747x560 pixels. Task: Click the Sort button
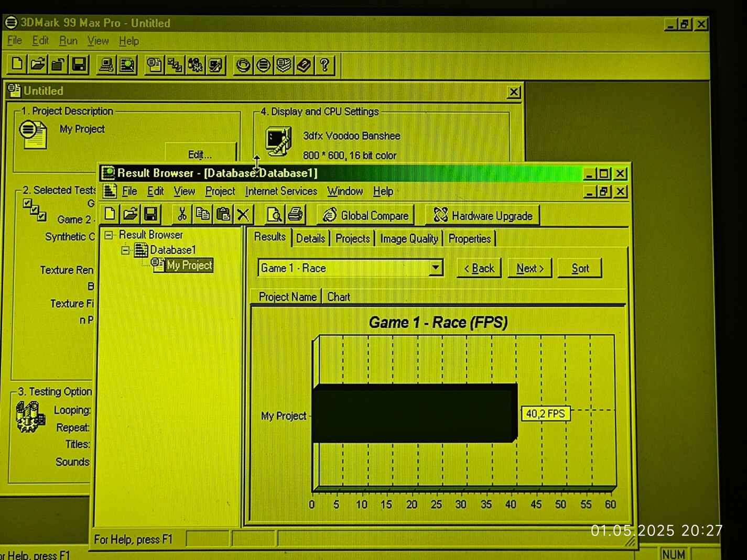[580, 268]
